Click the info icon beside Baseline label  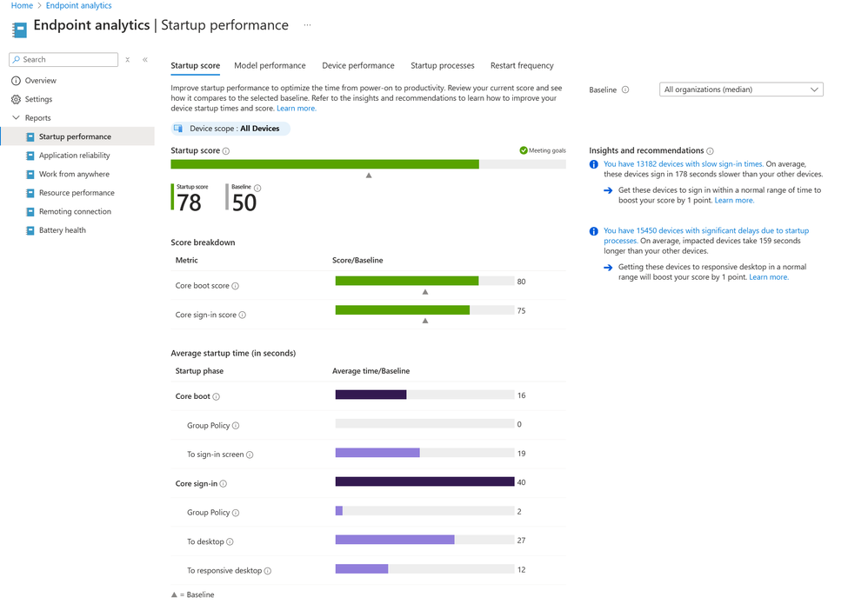(x=625, y=90)
